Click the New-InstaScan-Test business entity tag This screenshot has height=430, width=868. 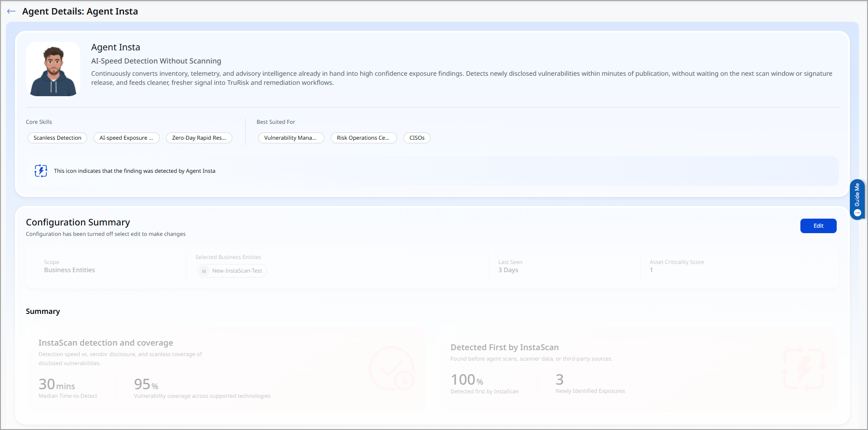tap(232, 271)
